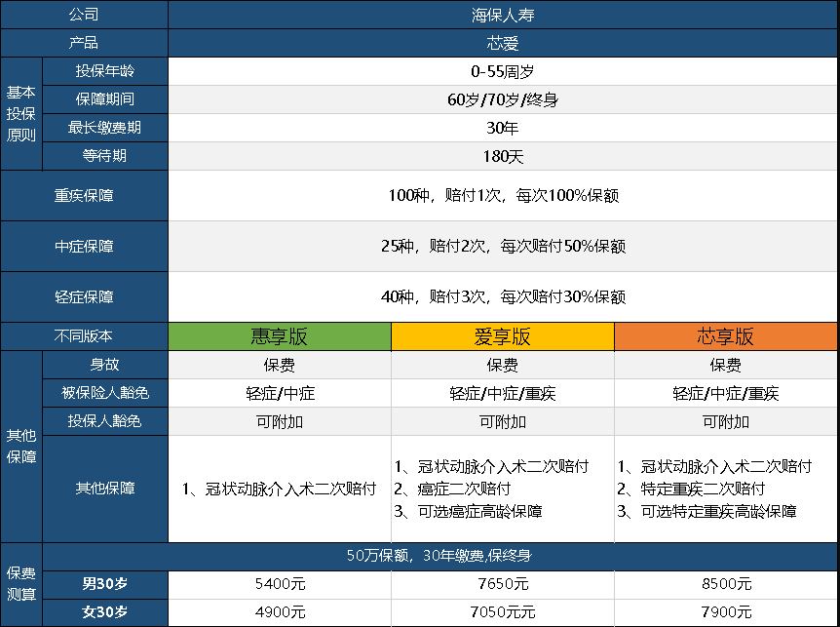Screen dimensions: 840x627
Task: Click the 投保年龄 row label
Action: (x=104, y=70)
